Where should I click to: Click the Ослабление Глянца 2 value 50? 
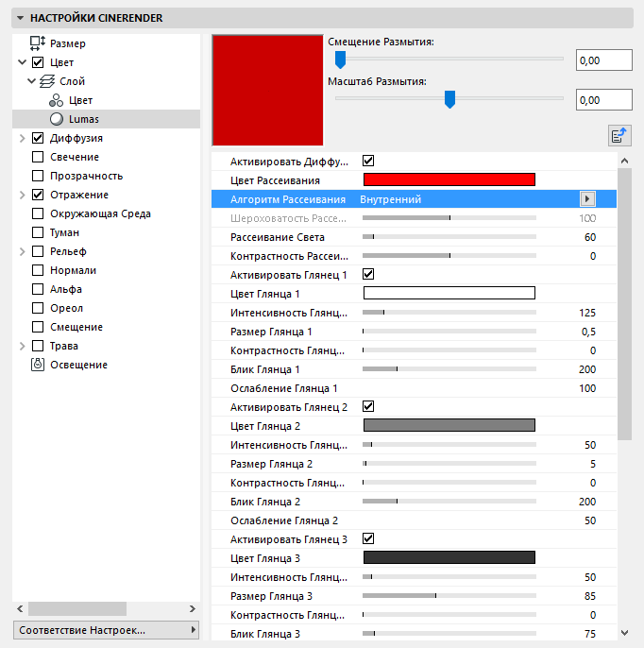coord(590,520)
